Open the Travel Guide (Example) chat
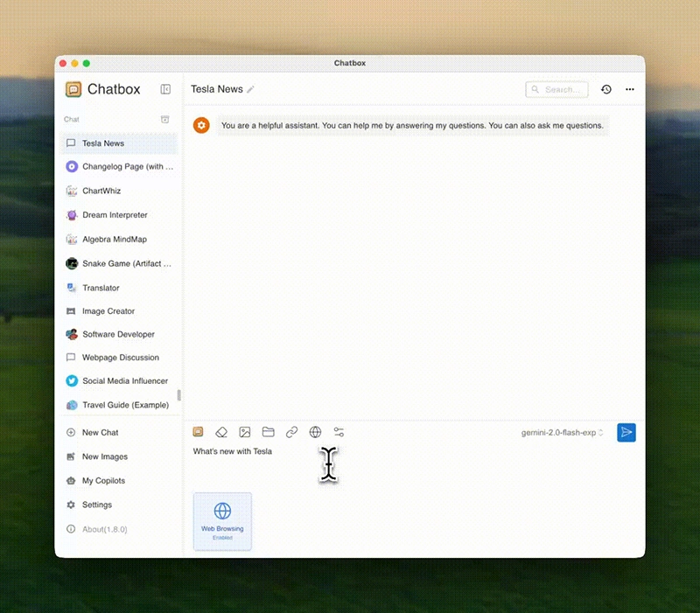Image resolution: width=700 pixels, height=613 pixels. pyautogui.click(x=119, y=405)
